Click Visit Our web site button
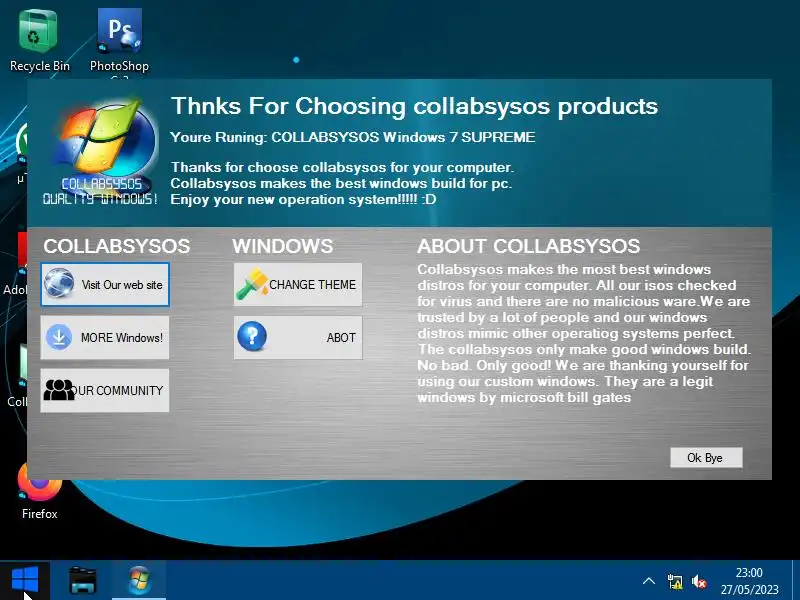Screen dimensions: 800x600 tap(105, 285)
